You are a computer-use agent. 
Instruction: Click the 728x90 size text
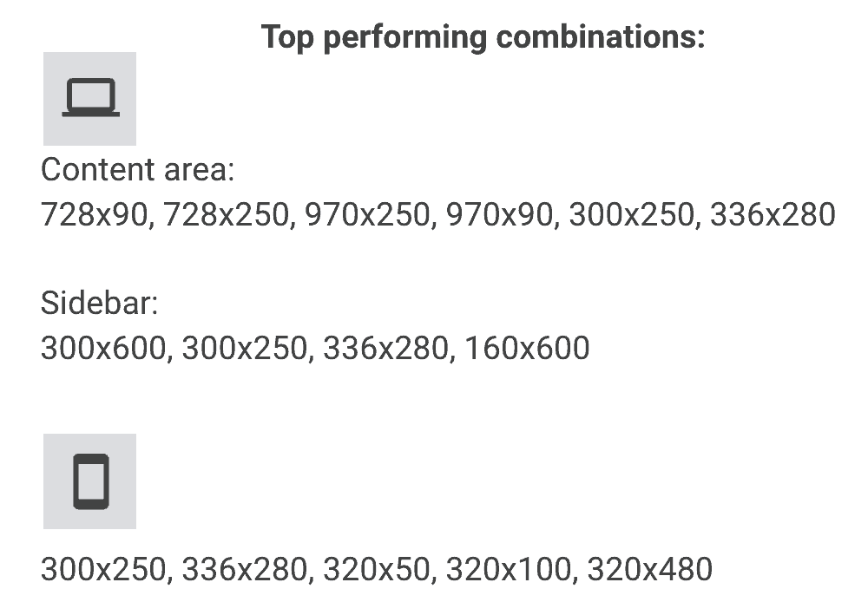[x=95, y=213]
